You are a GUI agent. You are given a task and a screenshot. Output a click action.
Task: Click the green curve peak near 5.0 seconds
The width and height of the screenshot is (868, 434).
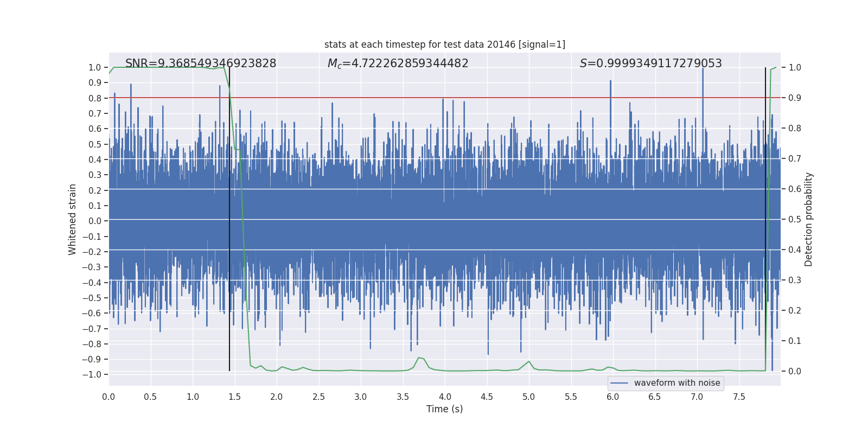(x=529, y=362)
